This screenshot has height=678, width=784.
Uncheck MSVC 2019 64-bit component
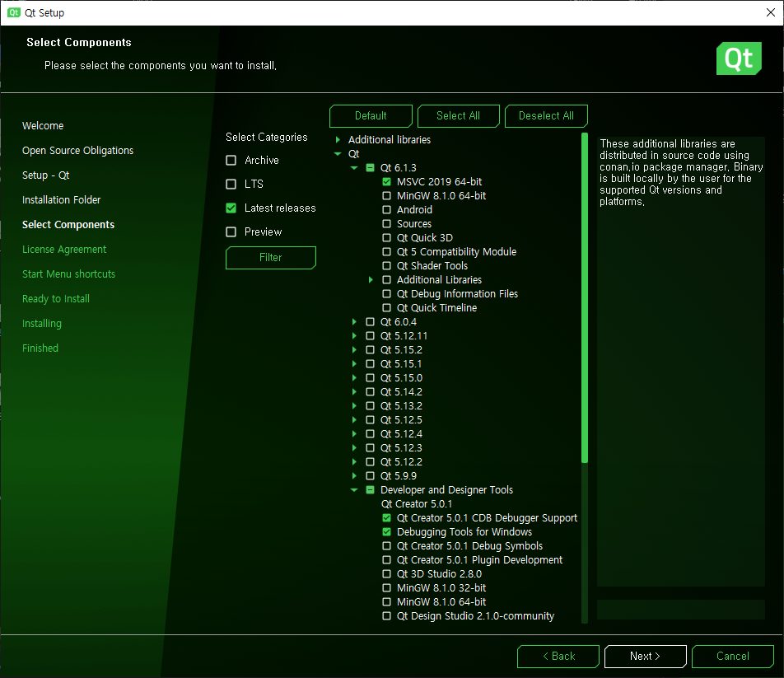386,181
